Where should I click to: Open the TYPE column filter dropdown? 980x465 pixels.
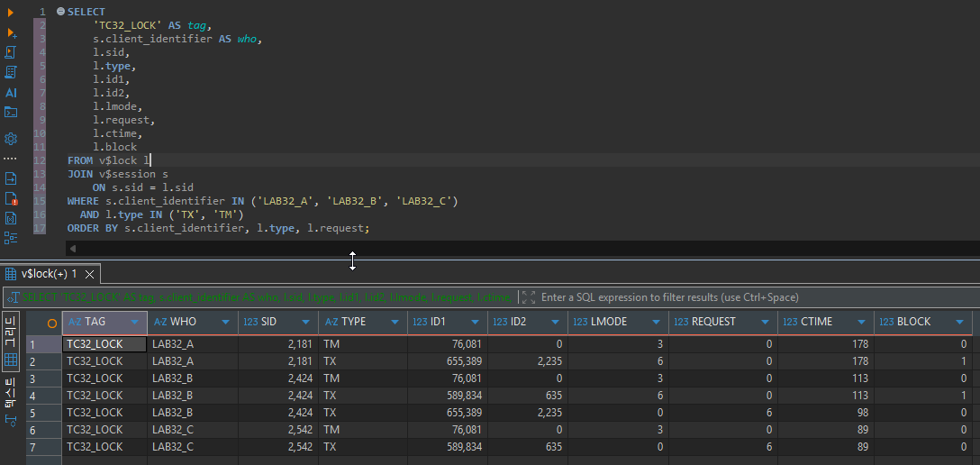point(395,323)
